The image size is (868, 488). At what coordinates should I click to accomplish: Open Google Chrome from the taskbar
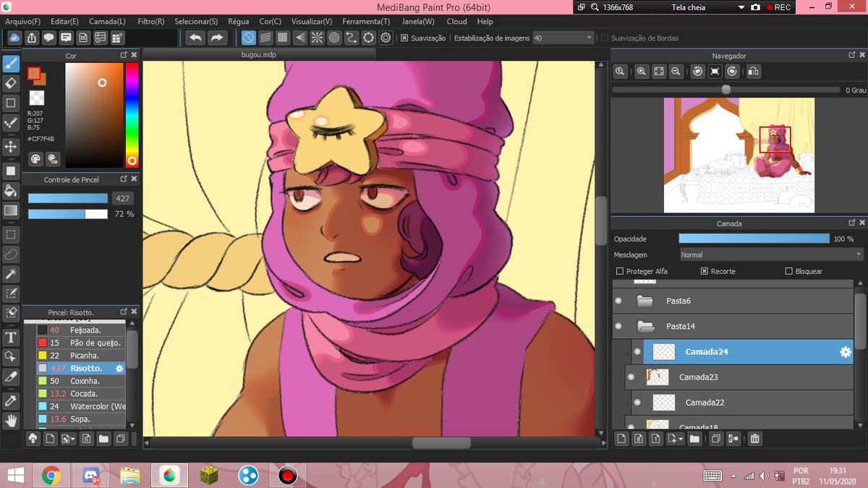tap(51, 475)
